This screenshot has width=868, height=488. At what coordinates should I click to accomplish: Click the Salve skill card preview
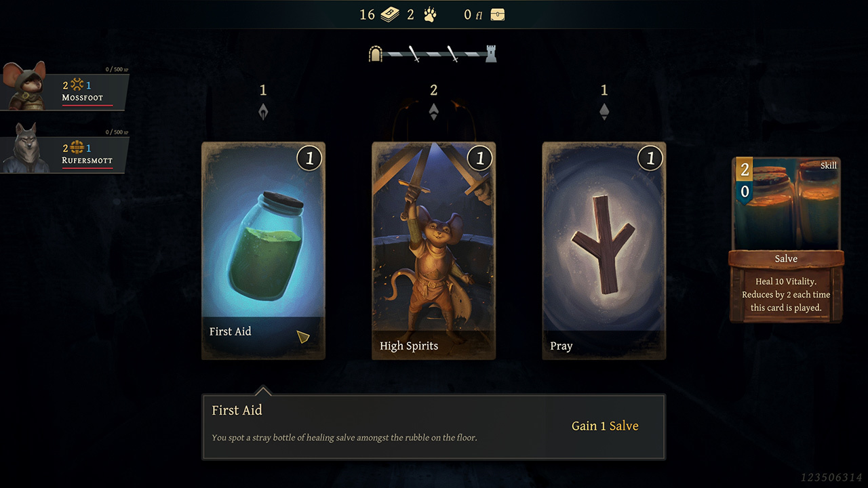(786, 239)
